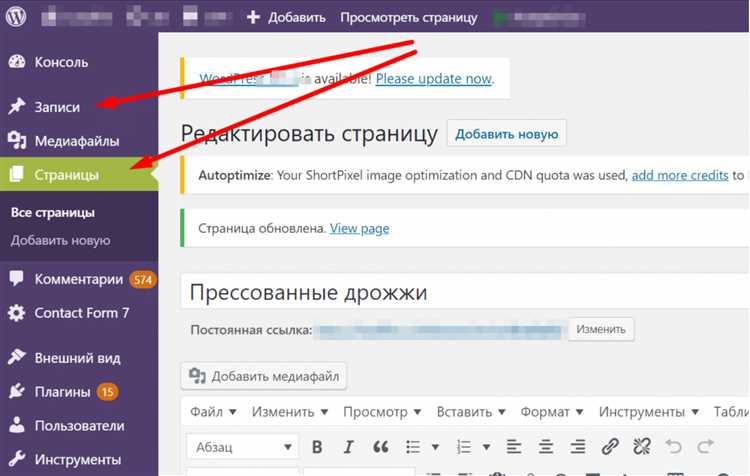
Task: Remove link using the unlink icon
Action: point(642,447)
